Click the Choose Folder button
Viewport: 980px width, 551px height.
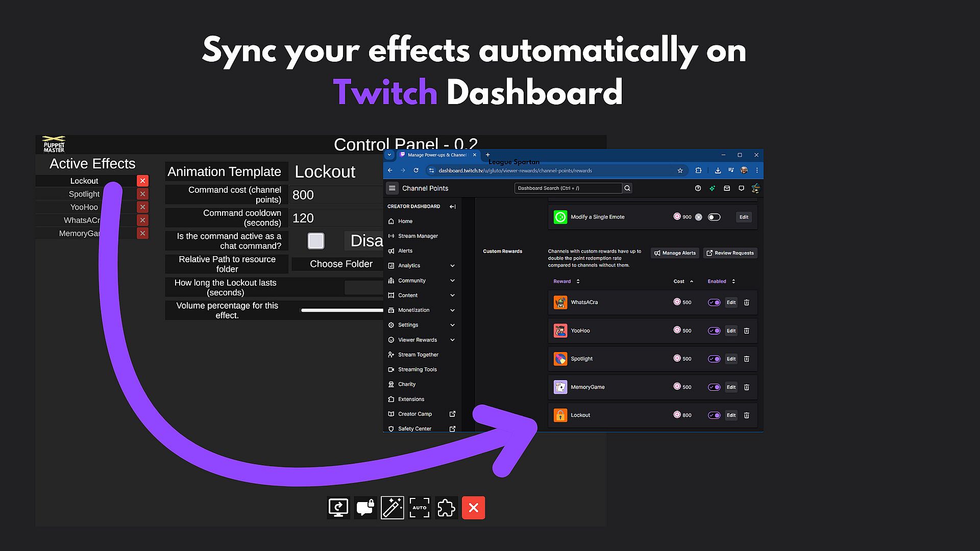pos(341,264)
